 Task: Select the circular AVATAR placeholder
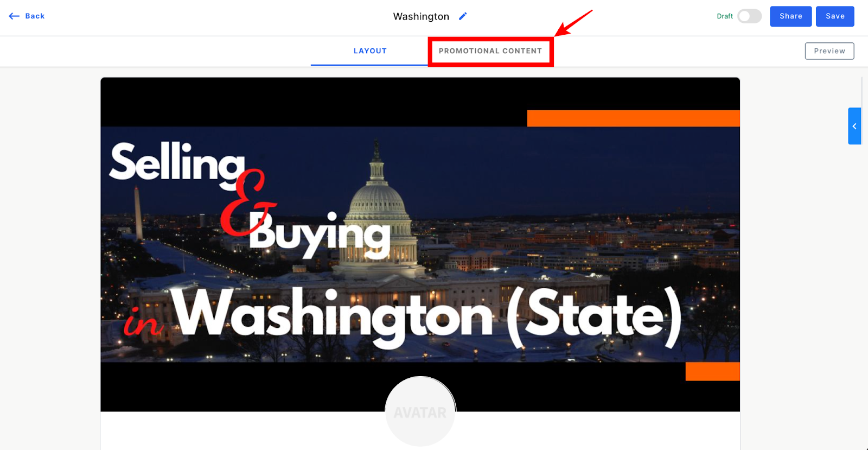(420, 411)
